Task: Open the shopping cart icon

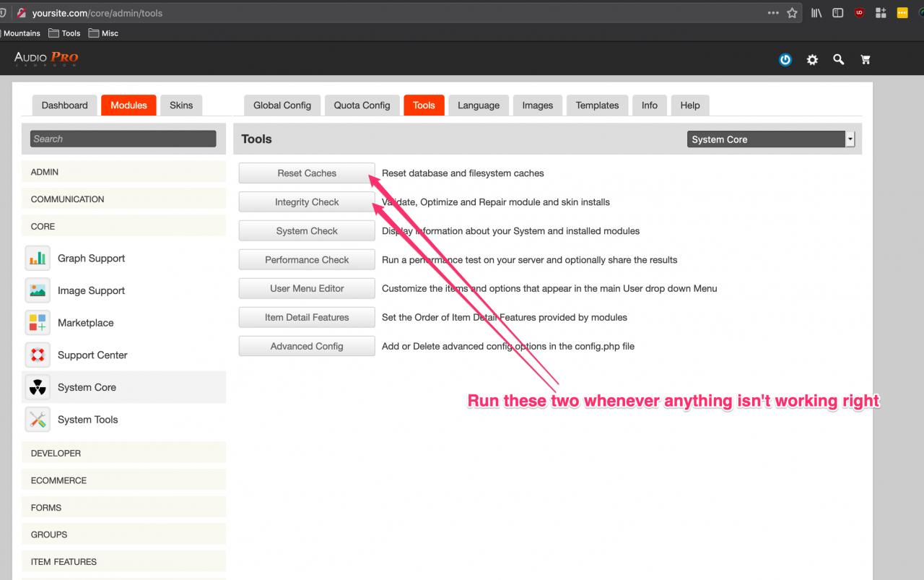Action: (x=865, y=60)
